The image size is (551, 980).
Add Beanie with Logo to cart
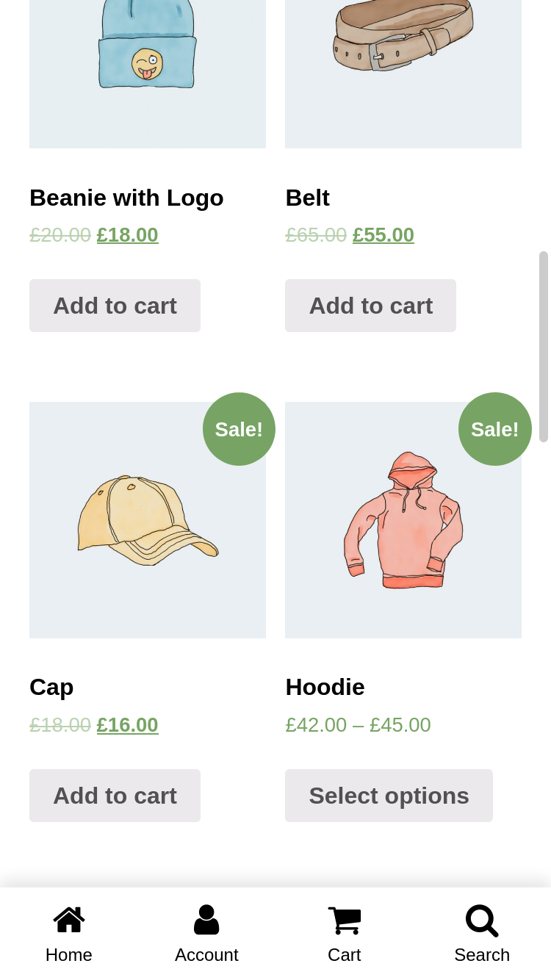coord(115,306)
